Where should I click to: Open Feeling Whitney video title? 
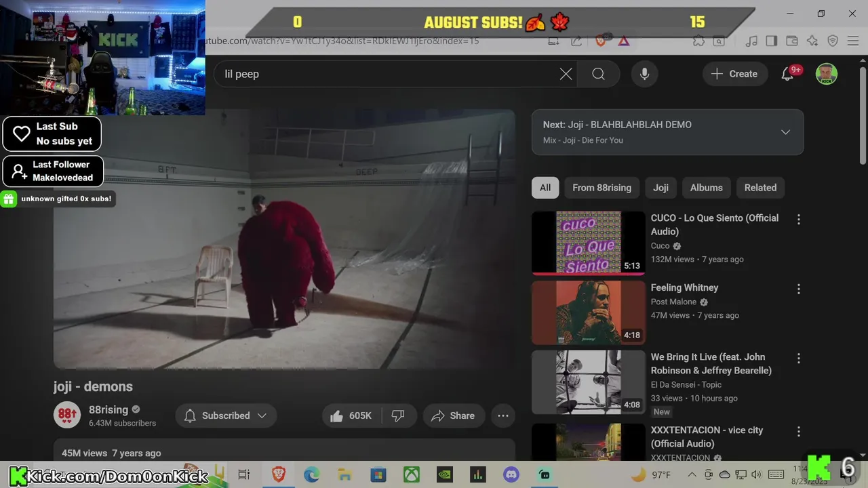[684, 287]
